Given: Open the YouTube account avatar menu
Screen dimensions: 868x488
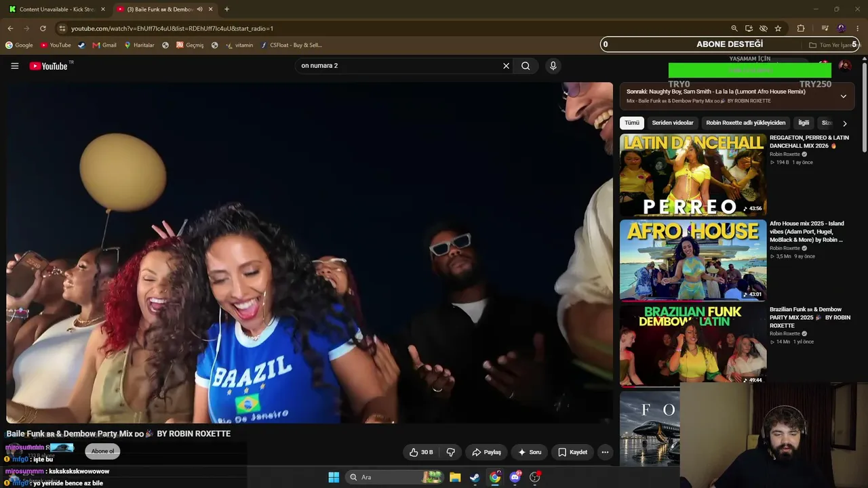Looking at the screenshot, I should pyautogui.click(x=844, y=66).
